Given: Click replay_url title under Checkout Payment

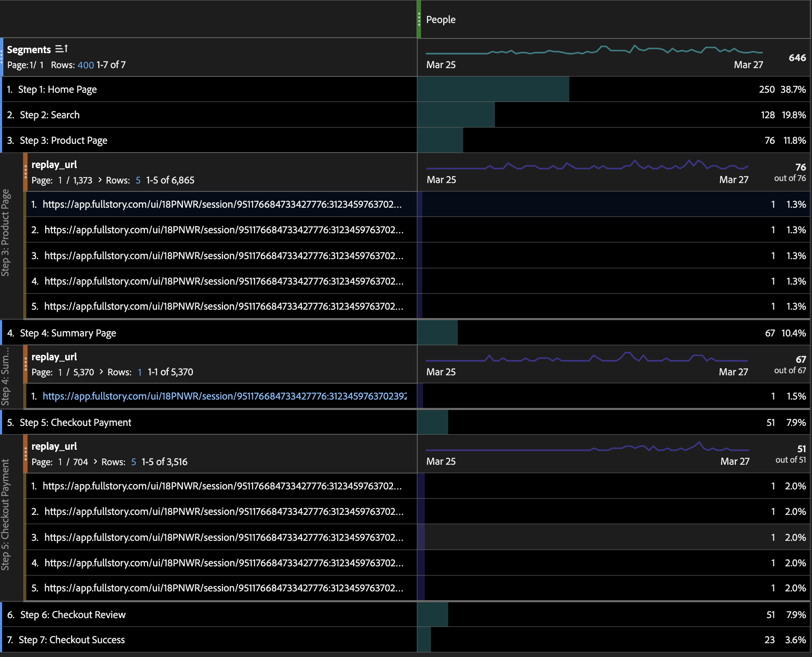Looking at the screenshot, I should 54,446.
